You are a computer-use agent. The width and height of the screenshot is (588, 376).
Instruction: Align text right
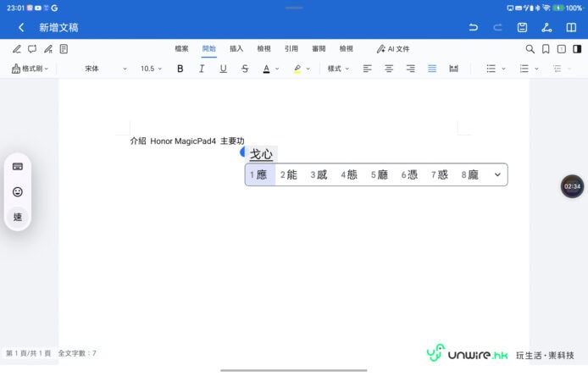coord(411,69)
